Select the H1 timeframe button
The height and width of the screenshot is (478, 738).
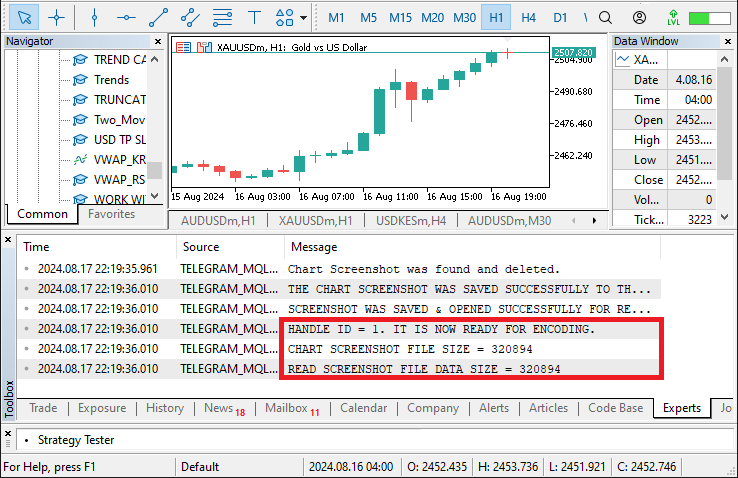(x=496, y=18)
